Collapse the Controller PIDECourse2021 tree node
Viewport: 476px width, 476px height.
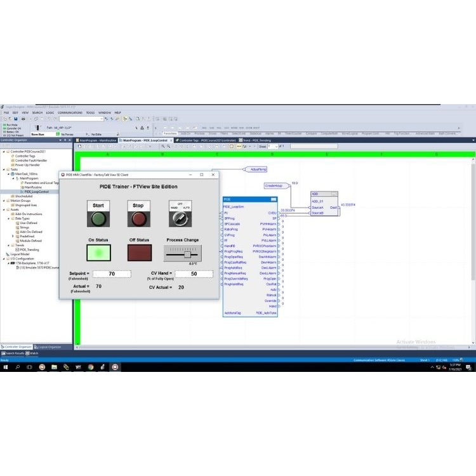pyautogui.click(x=4, y=152)
